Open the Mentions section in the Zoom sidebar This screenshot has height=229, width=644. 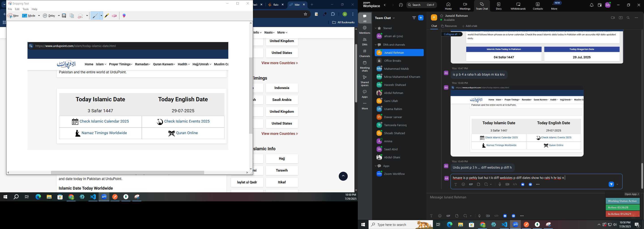[x=365, y=30]
